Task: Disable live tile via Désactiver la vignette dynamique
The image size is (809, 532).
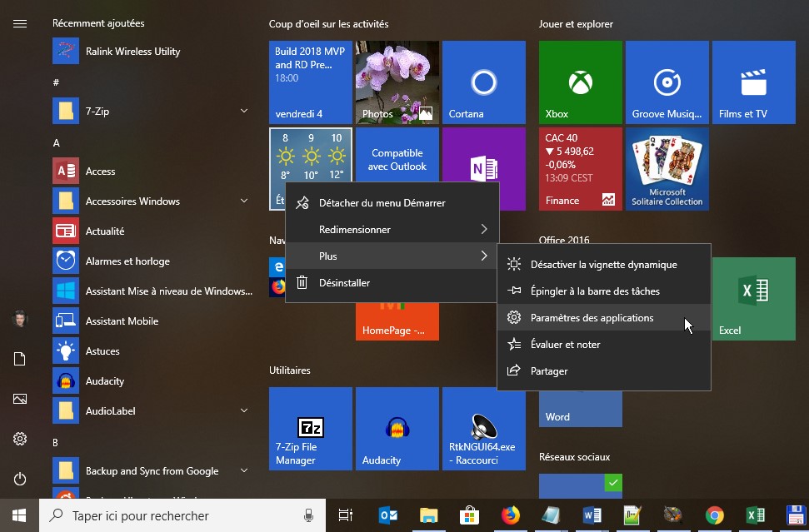Action: [603, 265]
